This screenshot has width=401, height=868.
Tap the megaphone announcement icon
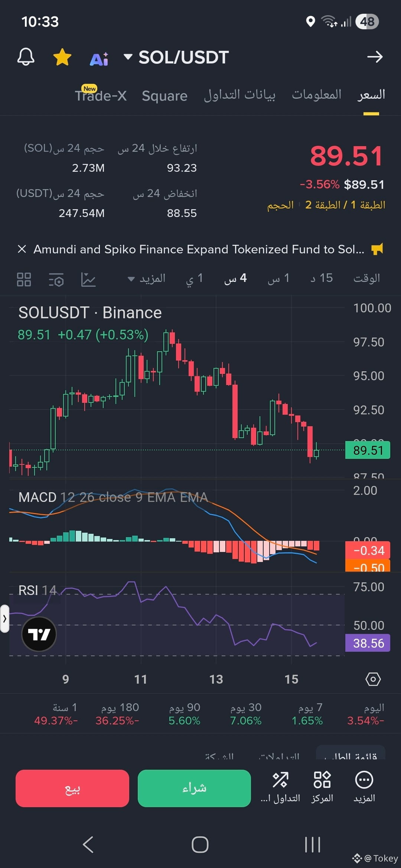[x=377, y=249]
